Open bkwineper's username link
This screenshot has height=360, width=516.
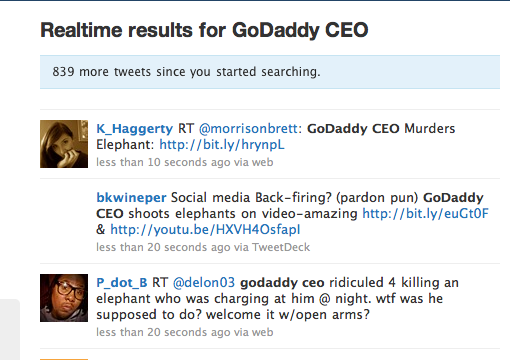131,197
